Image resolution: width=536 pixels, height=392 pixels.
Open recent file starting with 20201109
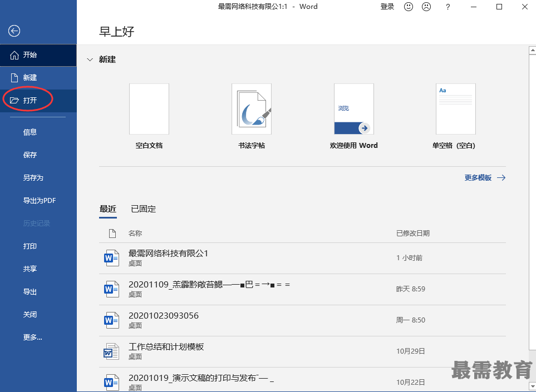click(303, 289)
